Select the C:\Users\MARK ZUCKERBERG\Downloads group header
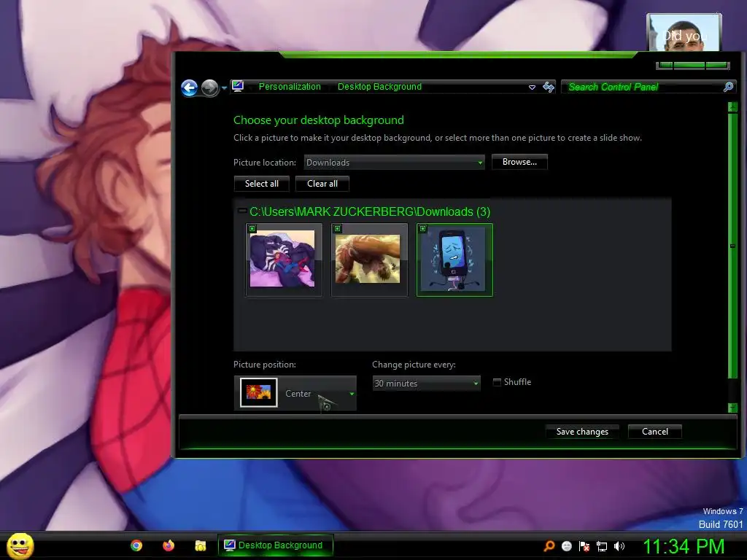The width and height of the screenshot is (747, 560). pyautogui.click(x=370, y=211)
